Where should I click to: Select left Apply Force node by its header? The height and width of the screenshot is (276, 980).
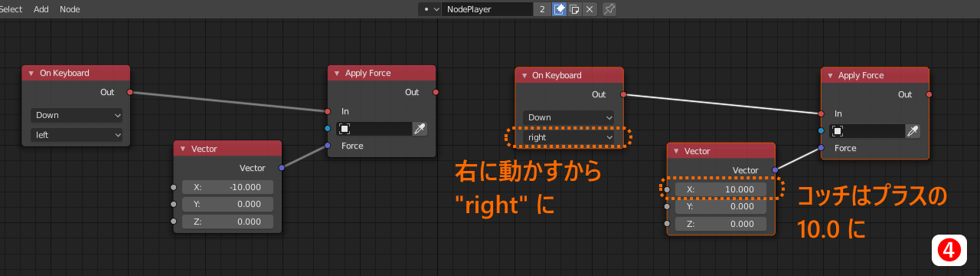(x=382, y=73)
